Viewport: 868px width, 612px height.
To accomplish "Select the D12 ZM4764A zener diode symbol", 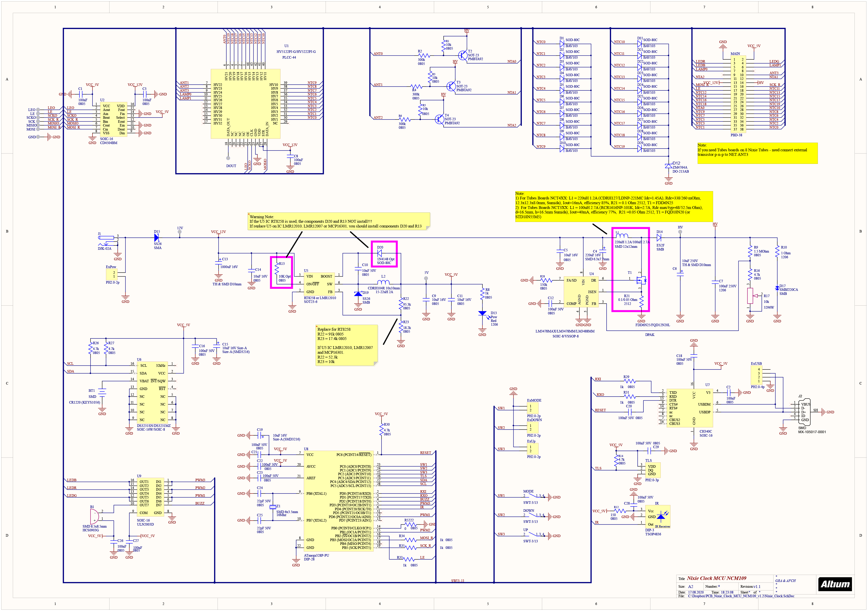I will (x=668, y=166).
